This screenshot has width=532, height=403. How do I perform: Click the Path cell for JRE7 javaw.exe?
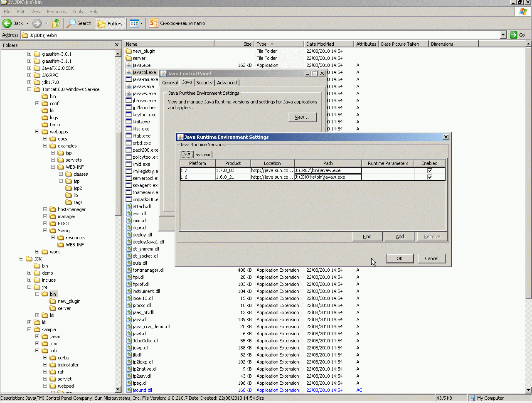(x=328, y=170)
